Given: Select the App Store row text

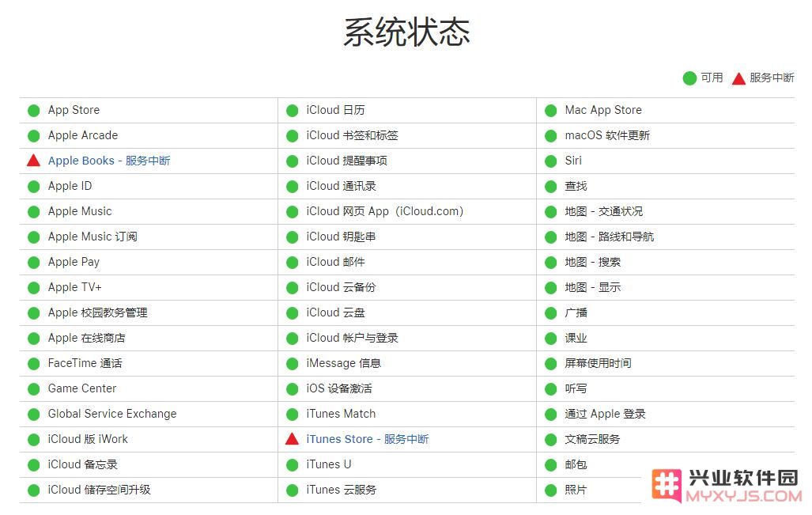Looking at the screenshot, I should pos(74,110).
